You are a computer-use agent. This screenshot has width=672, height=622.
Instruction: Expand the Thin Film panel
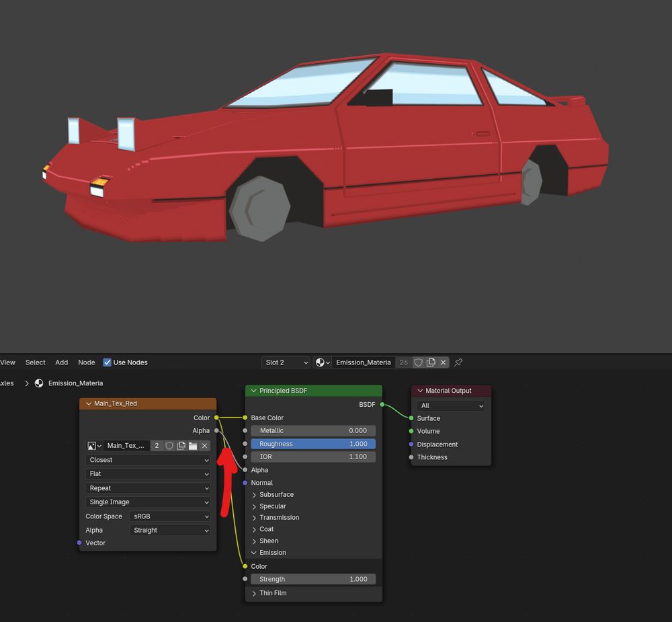click(254, 593)
